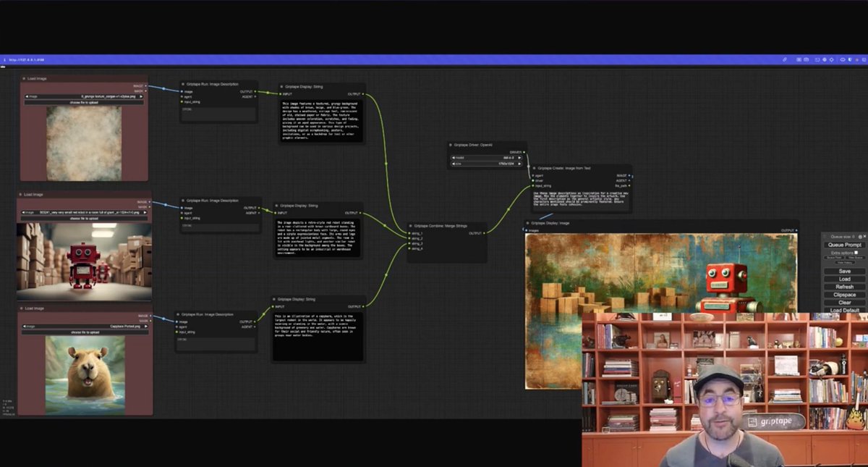Screen dimensions: 868x467
Task: Click the DRIVER output socket on the OpenAI node
Action: 525,152
